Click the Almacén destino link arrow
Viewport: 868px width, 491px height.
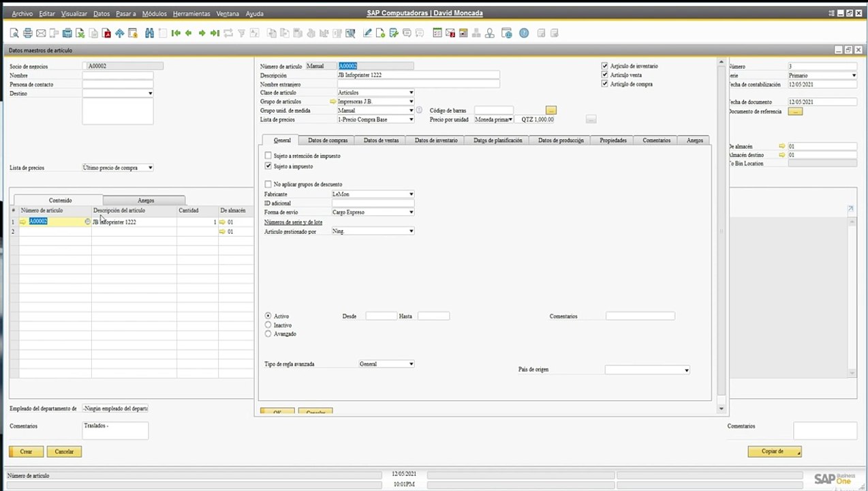pyautogui.click(x=783, y=155)
